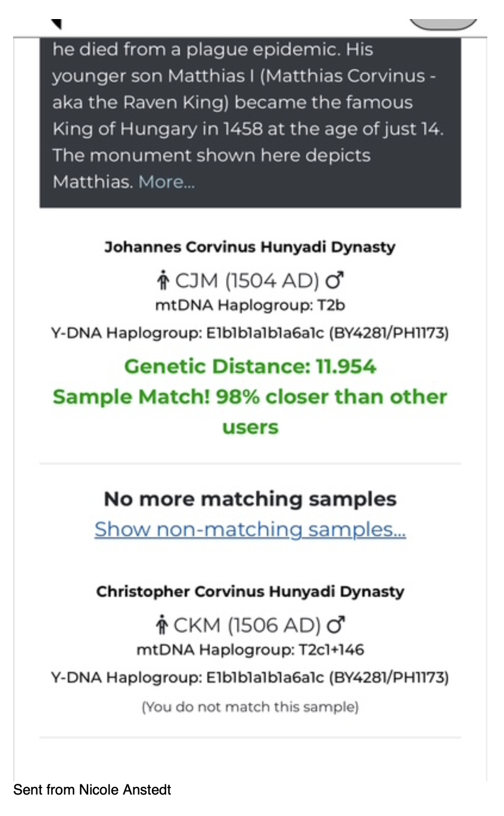Click the black arrow icon at top-left
This screenshot has width=504, height=816.
click(x=56, y=23)
